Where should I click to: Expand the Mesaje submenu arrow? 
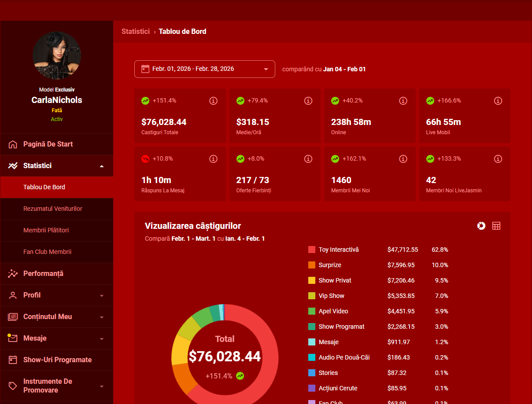pos(102,339)
